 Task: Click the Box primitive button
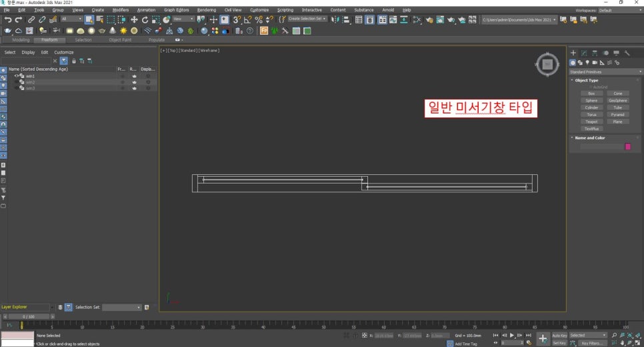(x=591, y=93)
